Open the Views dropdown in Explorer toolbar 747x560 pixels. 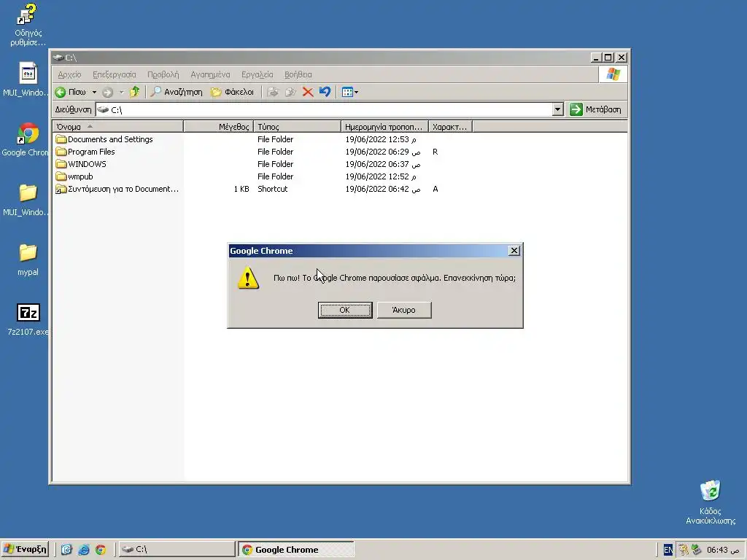(349, 92)
